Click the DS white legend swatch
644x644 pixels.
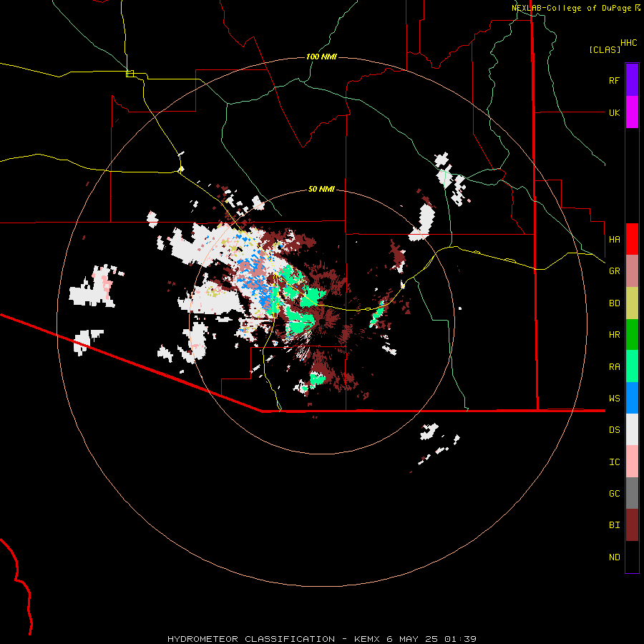pos(632,429)
